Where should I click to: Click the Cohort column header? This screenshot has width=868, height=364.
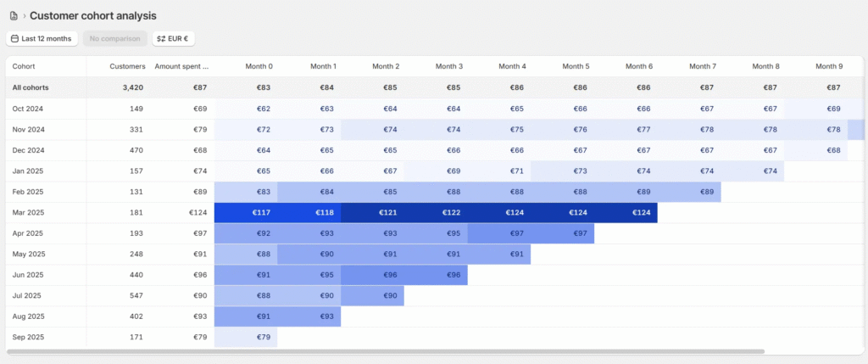click(24, 66)
